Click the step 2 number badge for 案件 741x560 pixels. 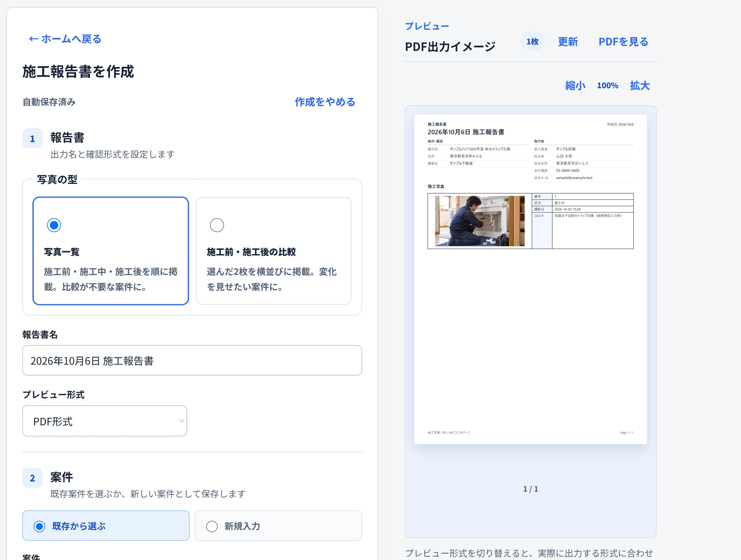coord(32,478)
